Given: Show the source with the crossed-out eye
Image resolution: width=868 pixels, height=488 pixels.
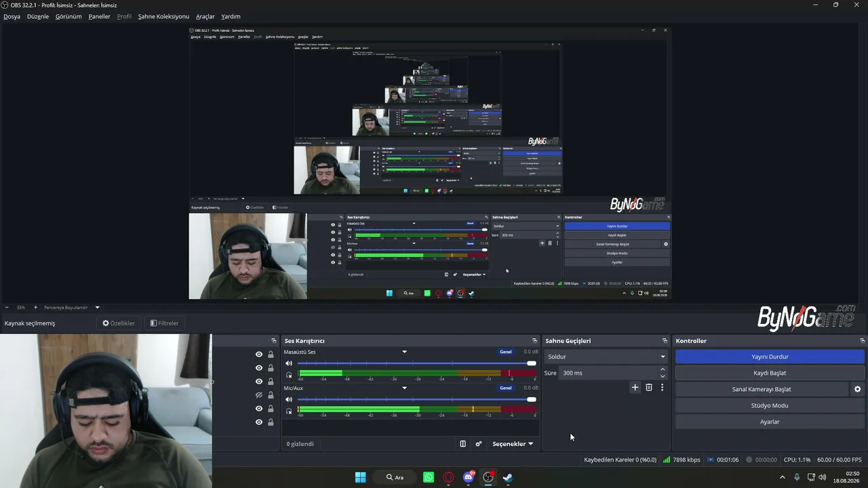Looking at the screenshot, I should pyautogui.click(x=258, y=395).
